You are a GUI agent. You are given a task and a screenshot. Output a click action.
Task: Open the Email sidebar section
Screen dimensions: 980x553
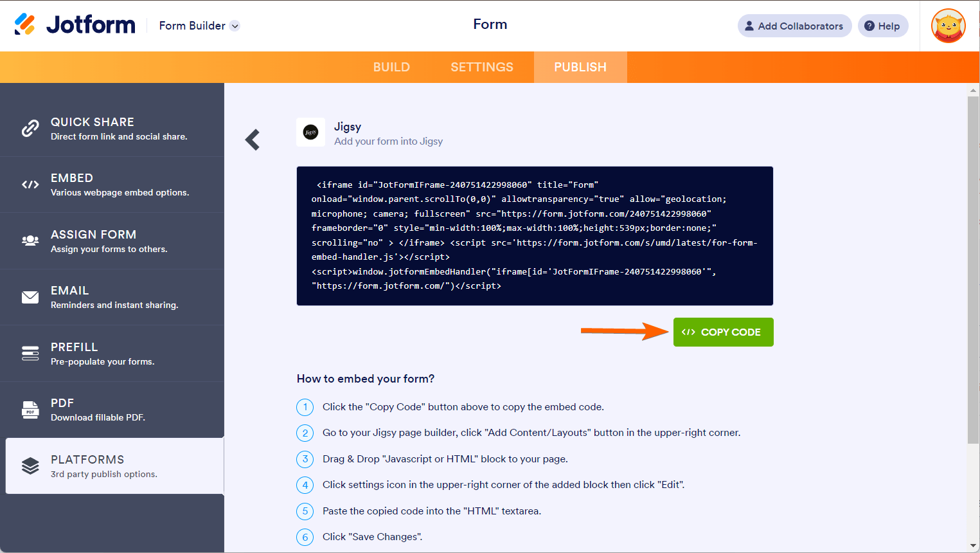click(x=112, y=297)
